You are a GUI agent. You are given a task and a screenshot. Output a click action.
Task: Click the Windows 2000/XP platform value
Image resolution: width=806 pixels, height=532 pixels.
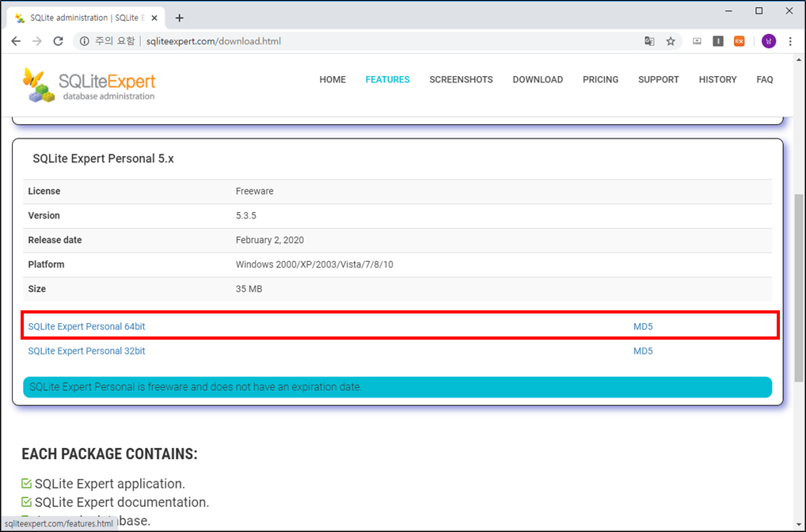click(314, 264)
